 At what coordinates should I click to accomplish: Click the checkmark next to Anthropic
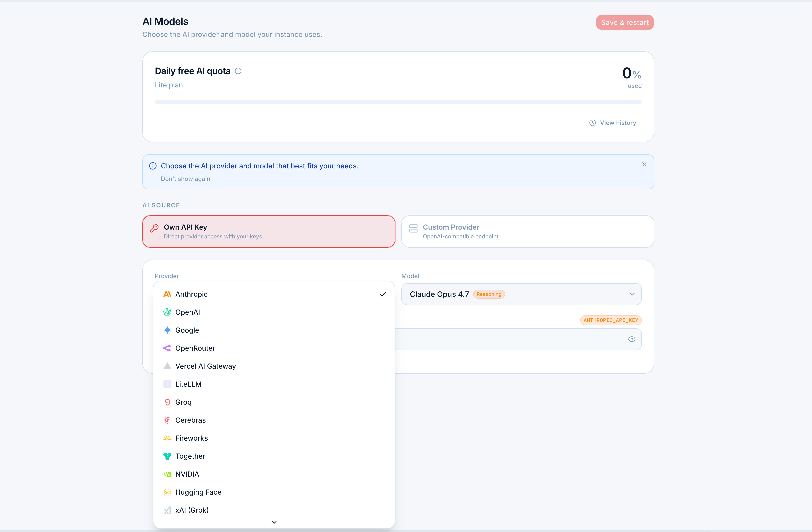coord(383,294)
